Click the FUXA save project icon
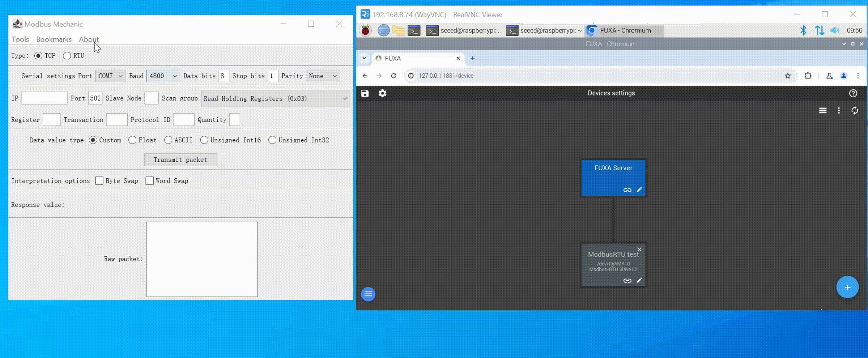Viewport: 868px width, 358px height. pyautogui.click(x=365, y=93)
